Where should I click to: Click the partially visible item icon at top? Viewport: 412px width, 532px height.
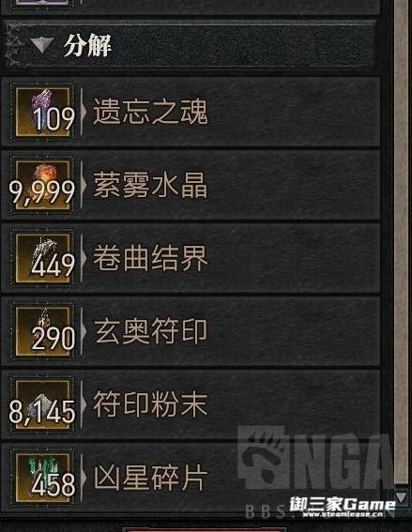(41, 2)
